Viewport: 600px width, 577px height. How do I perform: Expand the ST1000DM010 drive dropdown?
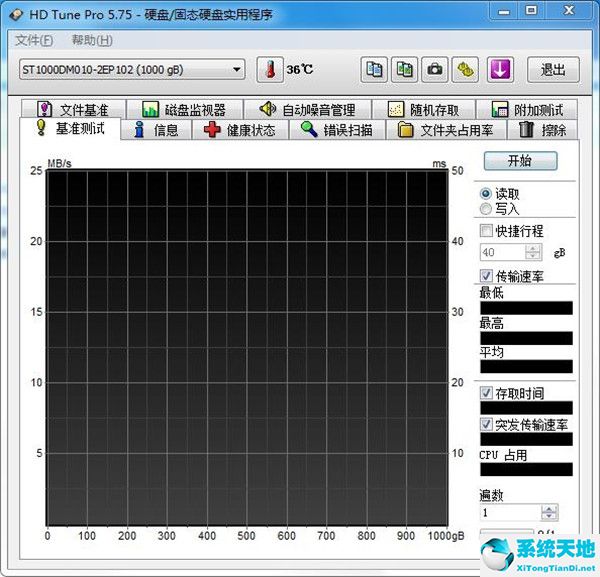132,70
